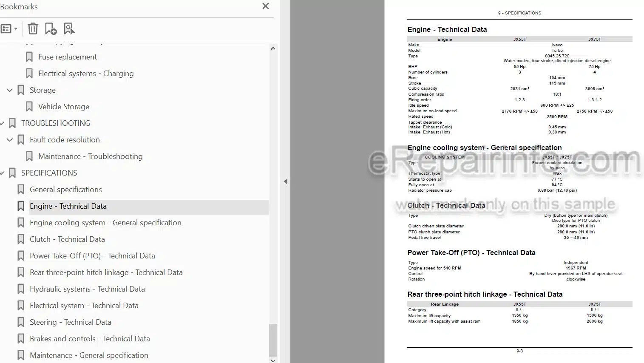644x363 pixels.
Task: Click bookmark icon beside TROUBLESHOOTING
Action: tap(12, 123)
